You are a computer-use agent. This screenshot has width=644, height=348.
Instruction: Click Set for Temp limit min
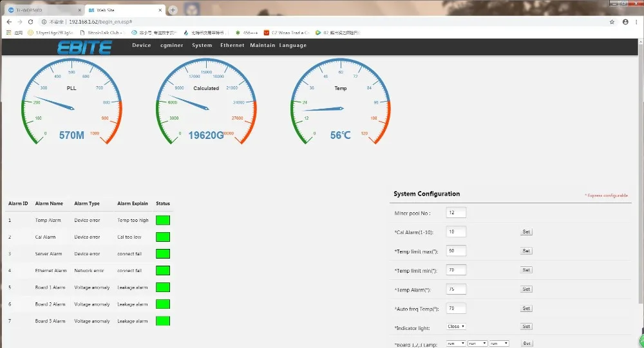[x=526, y=270]
